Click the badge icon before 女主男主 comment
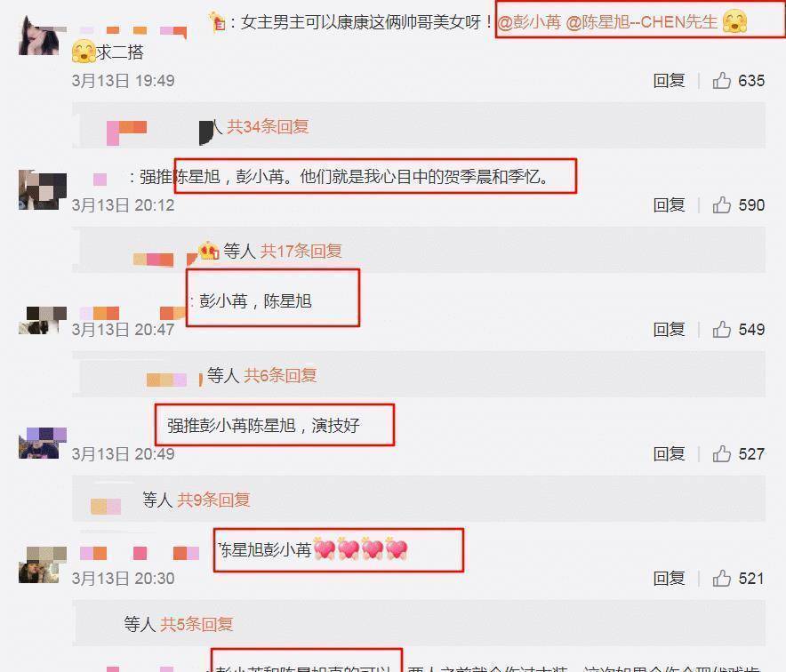786x672 pixels. click(x=217, y=21)
